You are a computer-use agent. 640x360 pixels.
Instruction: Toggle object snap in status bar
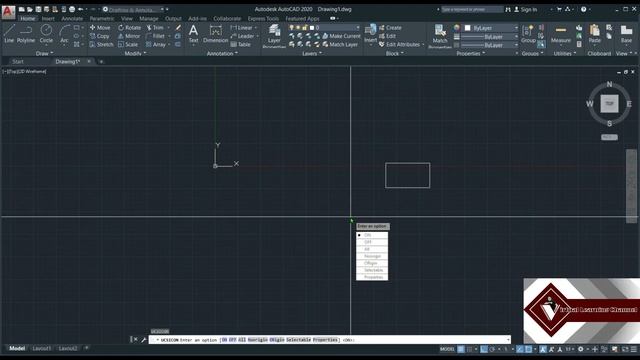(528, 349)
